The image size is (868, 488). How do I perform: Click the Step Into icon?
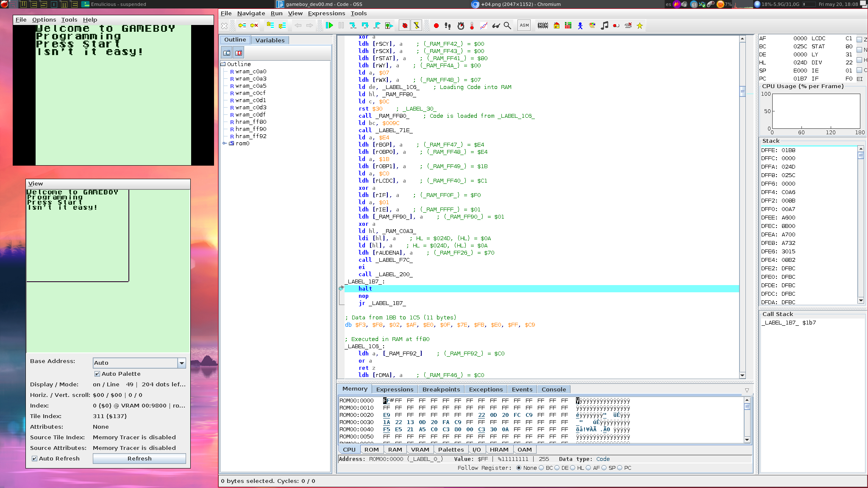click(x=353, y=25)
